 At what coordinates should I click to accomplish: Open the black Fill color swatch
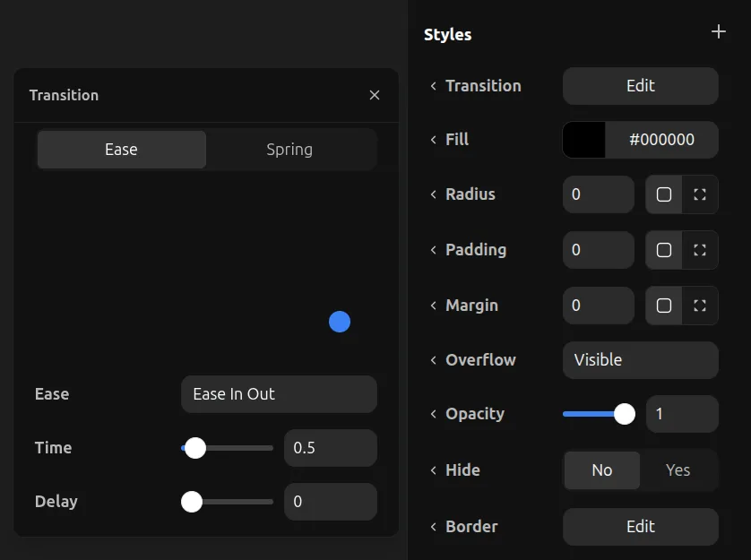click(584, 140)
